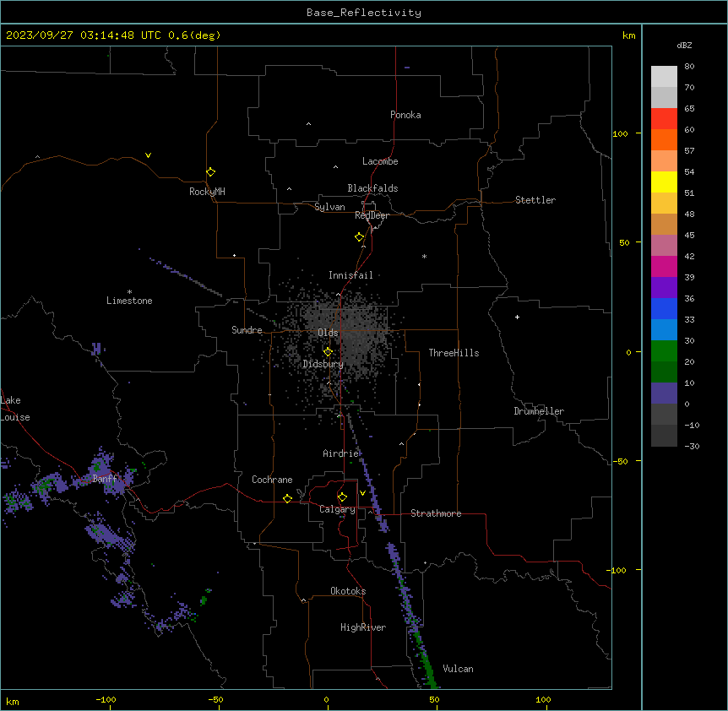Click the Stettler label
Screen dimensions: 728x711
point(535,200)
